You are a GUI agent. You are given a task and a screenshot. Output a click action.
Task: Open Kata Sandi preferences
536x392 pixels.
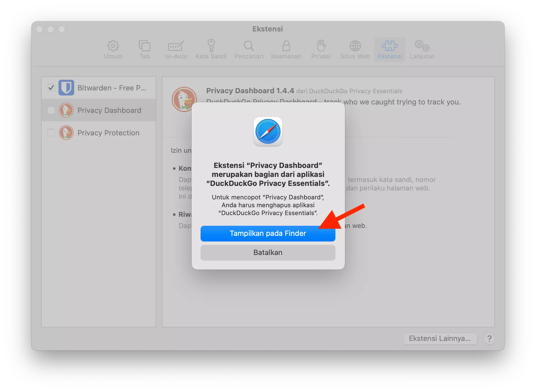(211, 49)
